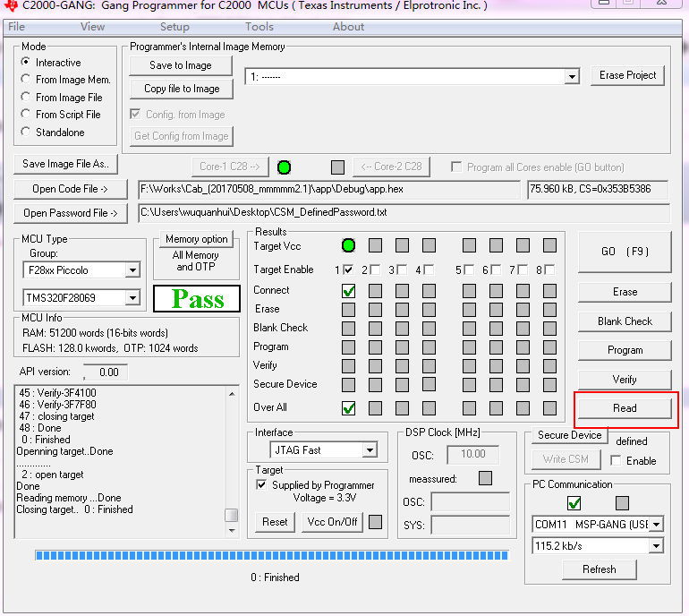Enable Target Enable checkbox 5
Image resolution: width=689 pixels, height=616 pixels.
(x=469, y=269)
